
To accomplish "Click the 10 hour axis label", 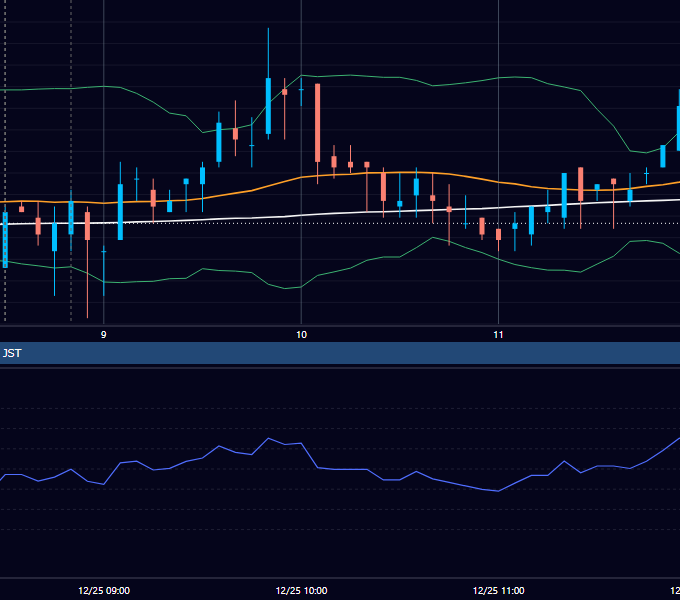I will coord(301,335).
